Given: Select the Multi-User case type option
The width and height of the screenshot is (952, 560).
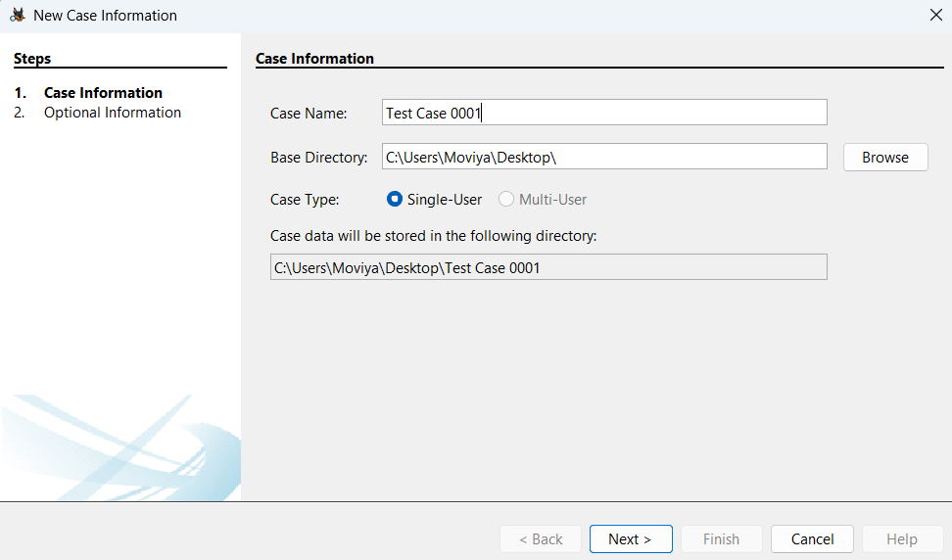Looking at the screenshot, I should [506, 200].
